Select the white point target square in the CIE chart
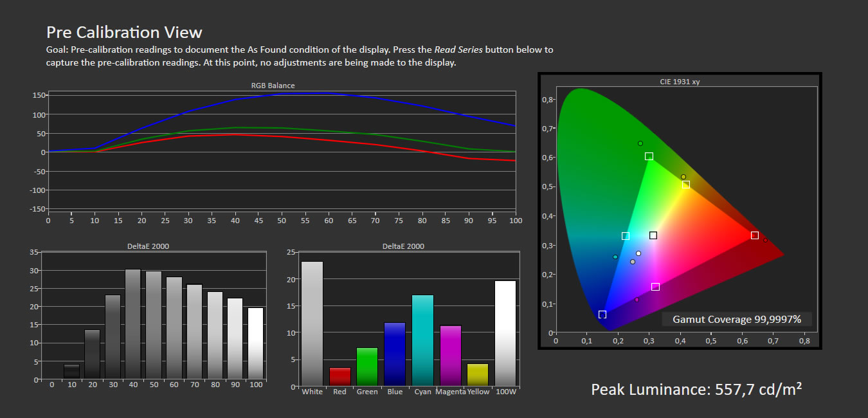This screenshot has width=868, height=418. [x=653, y=235]
